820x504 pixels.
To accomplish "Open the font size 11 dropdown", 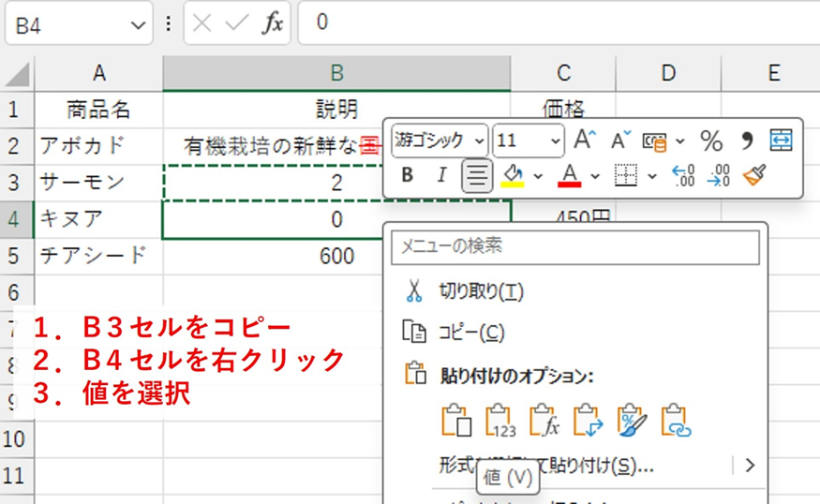I will pos(556,141).
